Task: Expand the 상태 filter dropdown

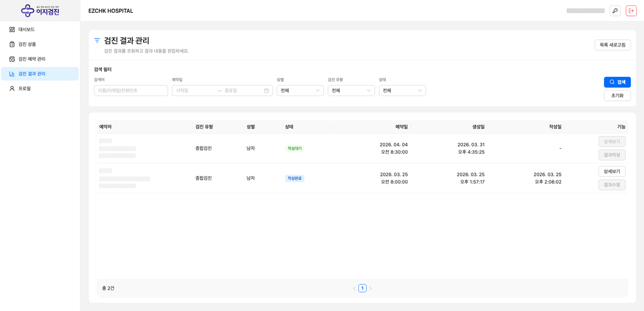Action: [402, 91]
